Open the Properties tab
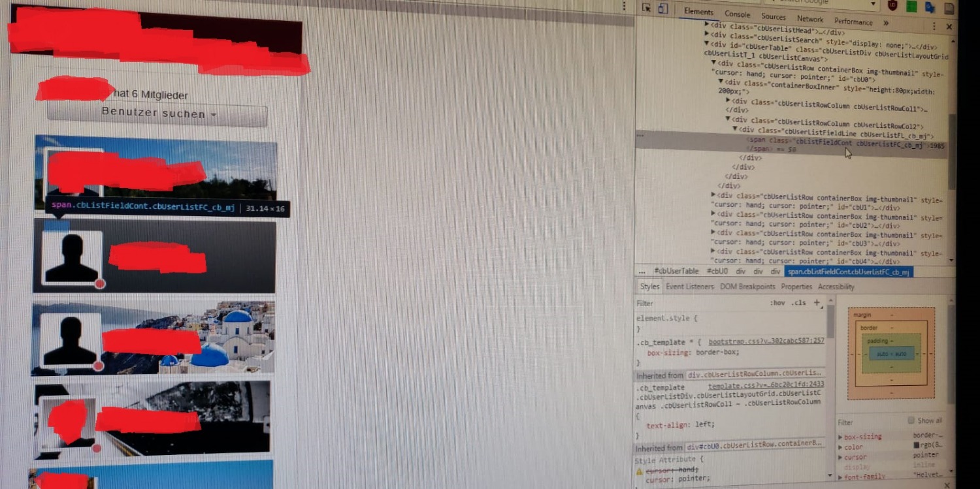This screenshot has height=489, width=980. [x=796, y=287]
